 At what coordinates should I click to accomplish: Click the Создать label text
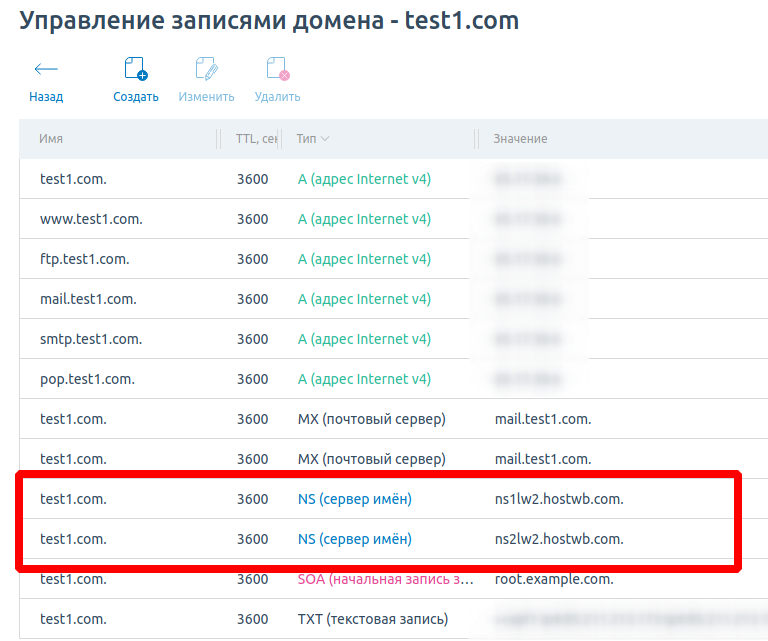pos(135,97)
